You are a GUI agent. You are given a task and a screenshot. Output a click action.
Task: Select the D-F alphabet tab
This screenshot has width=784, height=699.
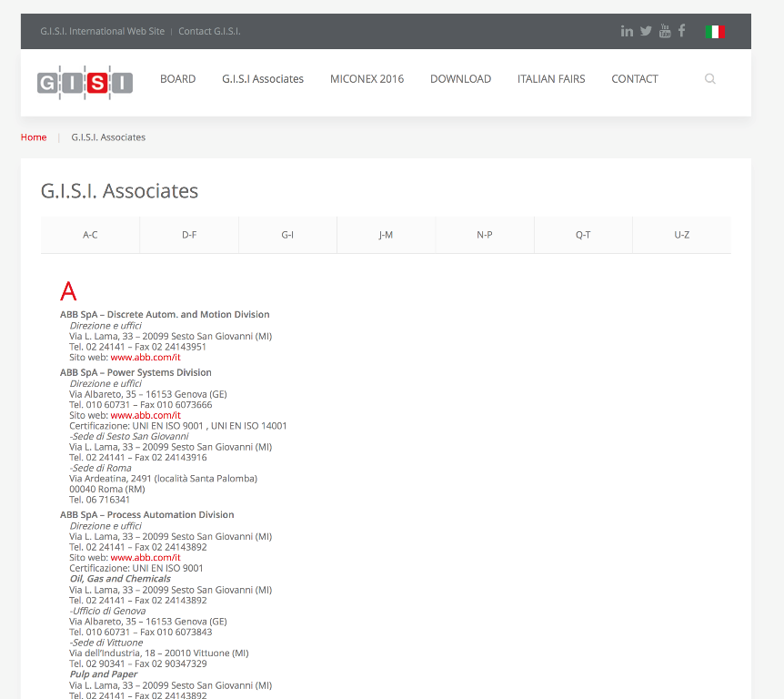189,235
